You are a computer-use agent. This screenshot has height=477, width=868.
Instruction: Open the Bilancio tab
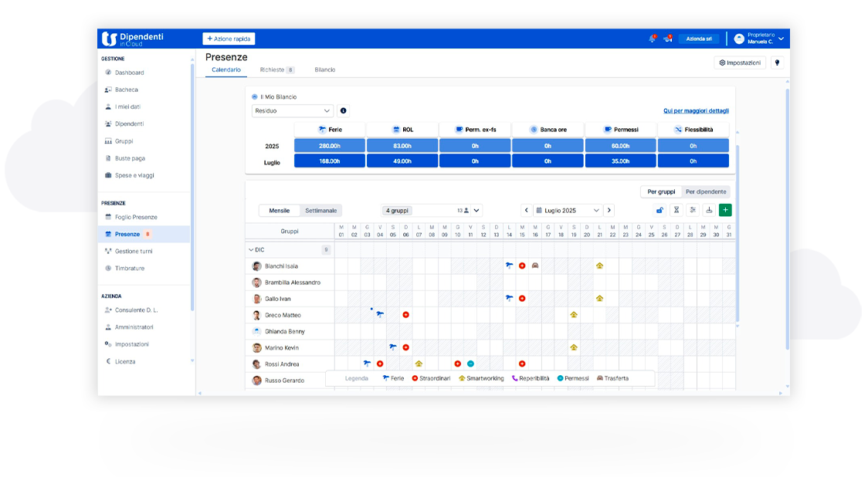[325, 69]
